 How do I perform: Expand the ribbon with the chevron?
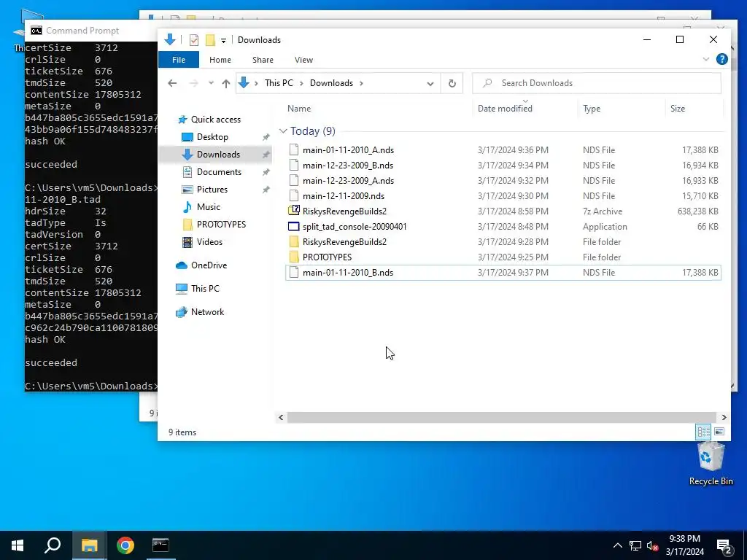[x=705, y=60]
